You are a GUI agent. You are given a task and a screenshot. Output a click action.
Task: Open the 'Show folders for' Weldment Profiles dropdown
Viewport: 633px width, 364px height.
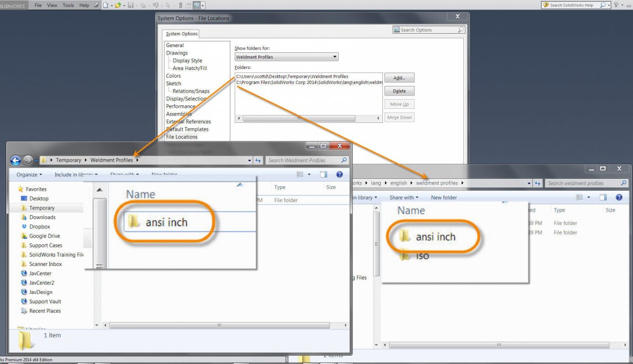point(286,57)
